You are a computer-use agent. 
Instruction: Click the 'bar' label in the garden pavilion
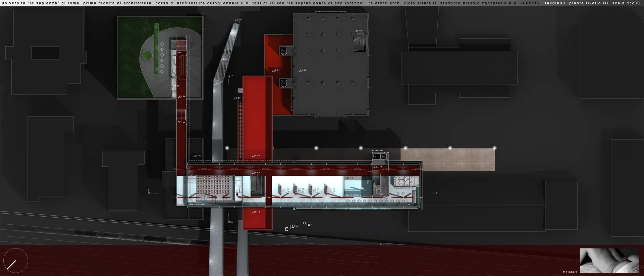[179, 53]
